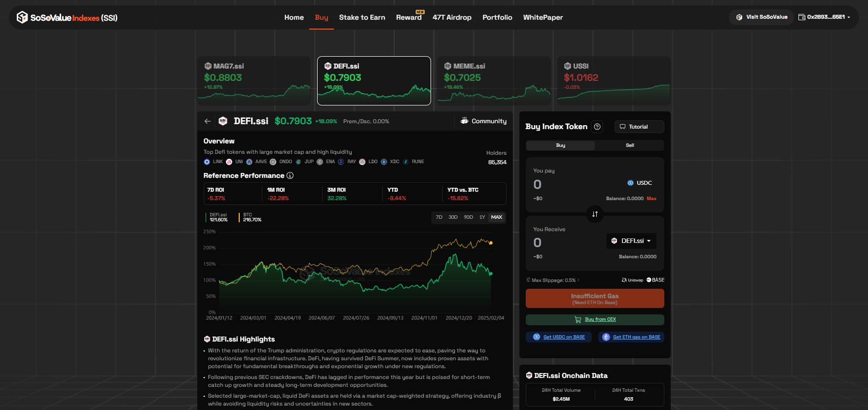Click the DEFI.ssi Onchain Data cube icon
The image size is (868, 410).
click(529, 376)
